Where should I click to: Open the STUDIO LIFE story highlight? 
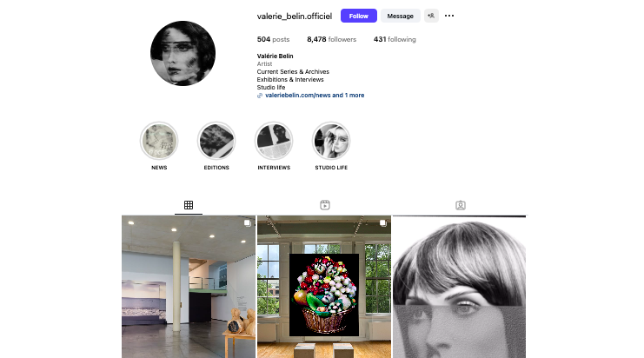(x=331, y=141)
